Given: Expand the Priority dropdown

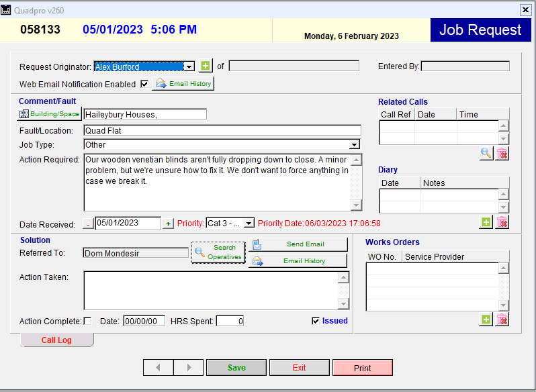Looking at the screenshot, I should click(249, 224).
